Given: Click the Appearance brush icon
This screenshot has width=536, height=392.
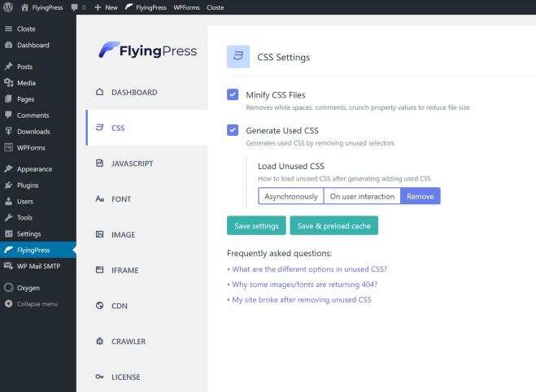Looking at the screenshot, I should (x=9, y=169).
